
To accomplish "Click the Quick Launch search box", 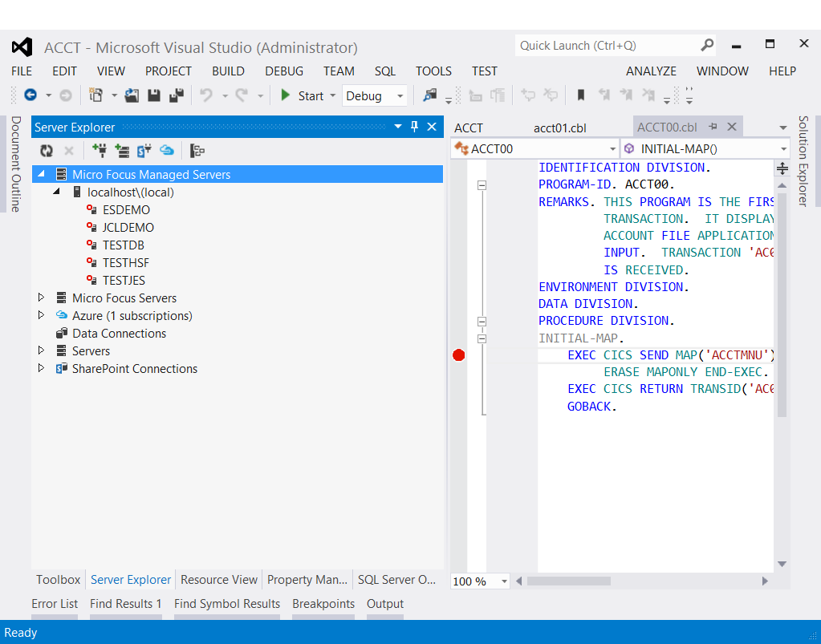I will (x=606, y=46).
